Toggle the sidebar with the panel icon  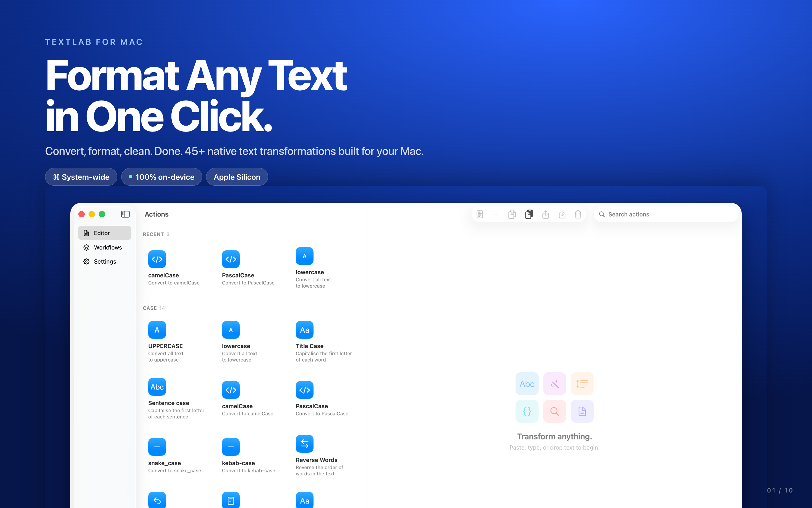click(x=125, y=214)
